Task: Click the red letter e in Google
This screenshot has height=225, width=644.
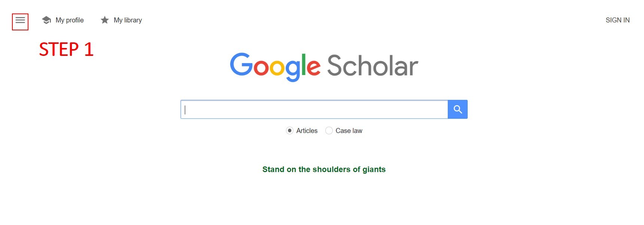Action: pos(313,67)
